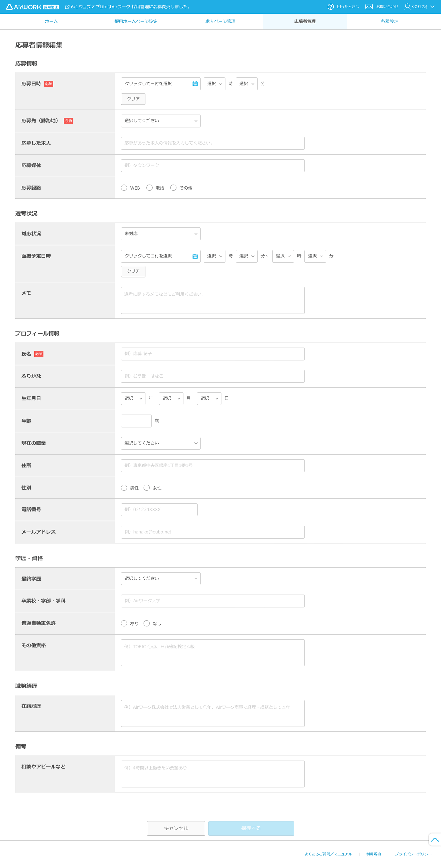Click the その他資格 text area
The width and height of the screenshot is (441, 868).
213,653
